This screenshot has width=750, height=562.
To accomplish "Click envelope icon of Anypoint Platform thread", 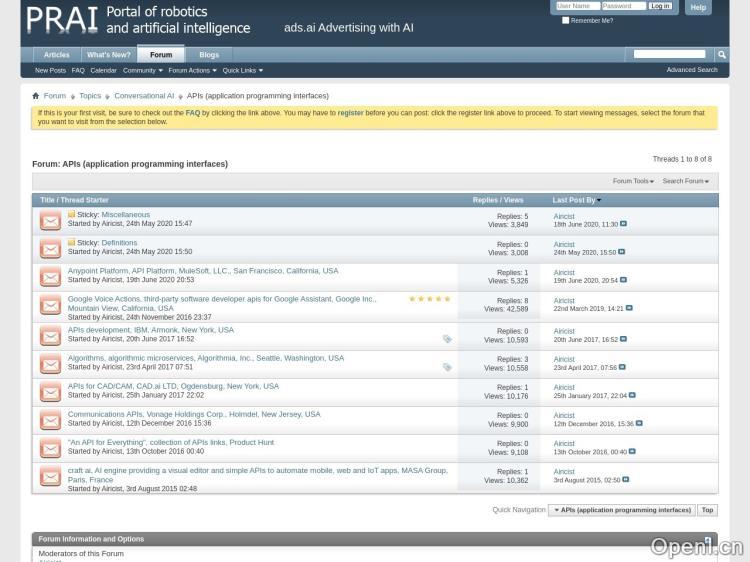I will tap(50, 277).
